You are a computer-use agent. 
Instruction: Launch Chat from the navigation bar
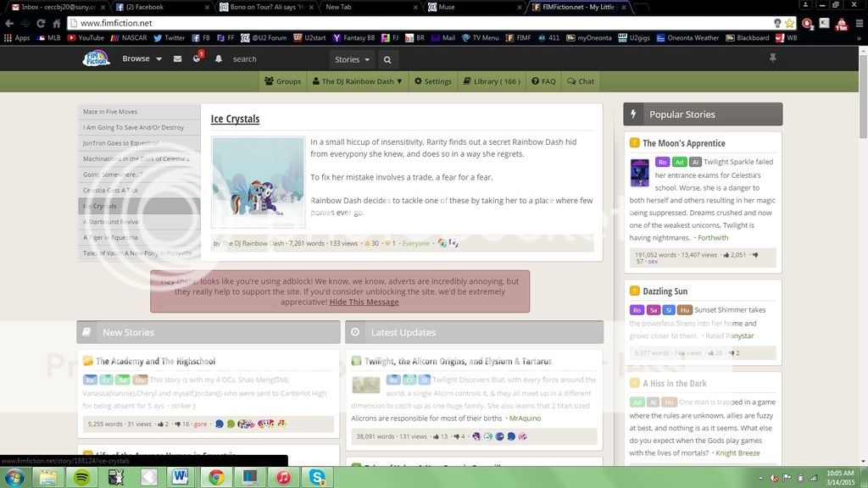pyautogui.click(x=581, y=81)
